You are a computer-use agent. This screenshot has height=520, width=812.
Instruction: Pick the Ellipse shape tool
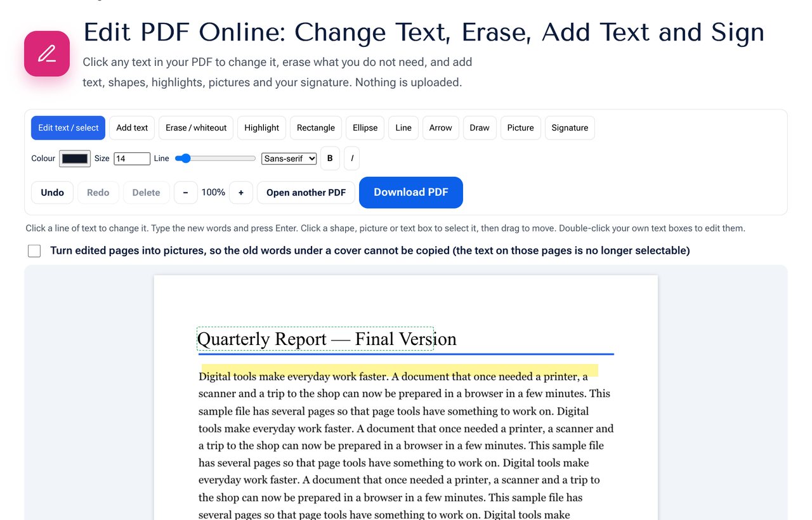pos(365,127)
